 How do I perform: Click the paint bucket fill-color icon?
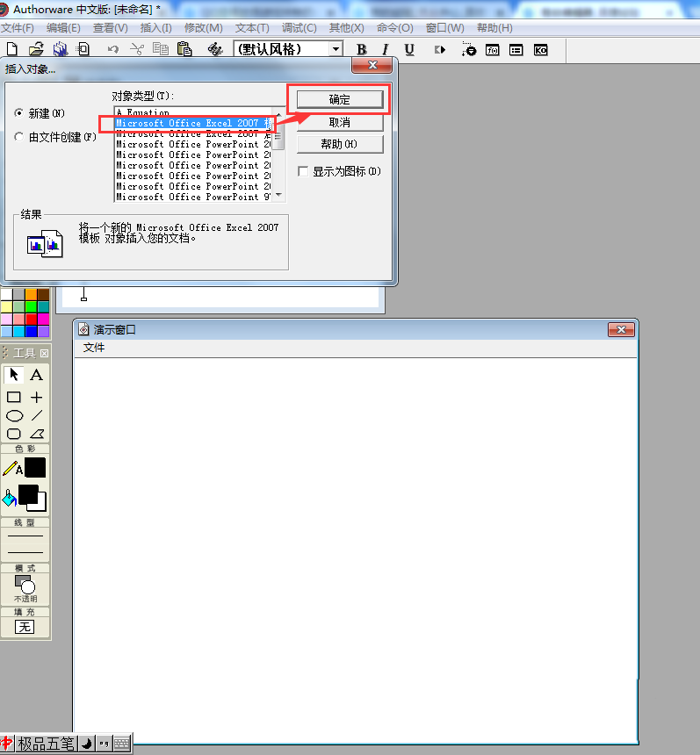coord(9,499)
